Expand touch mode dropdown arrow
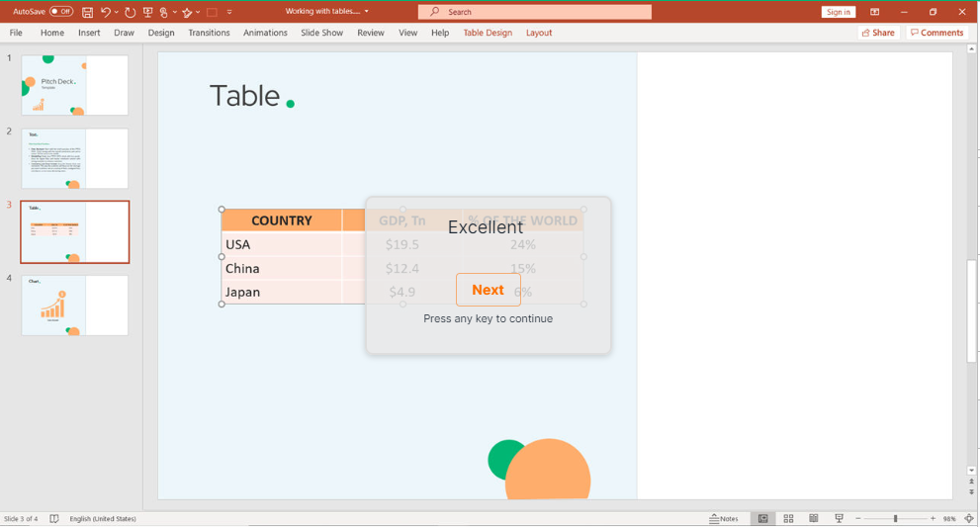980x527 pixels. pos(174,12)
